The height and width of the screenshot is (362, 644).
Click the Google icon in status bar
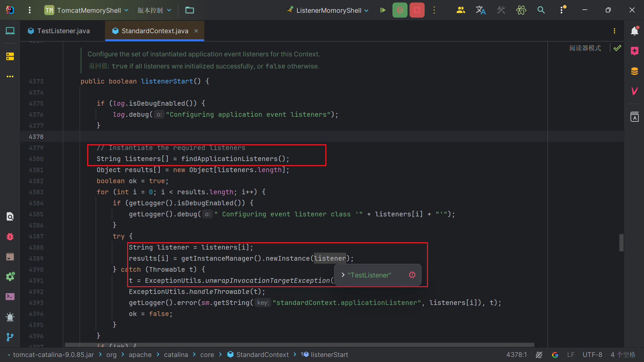(555, 355)
